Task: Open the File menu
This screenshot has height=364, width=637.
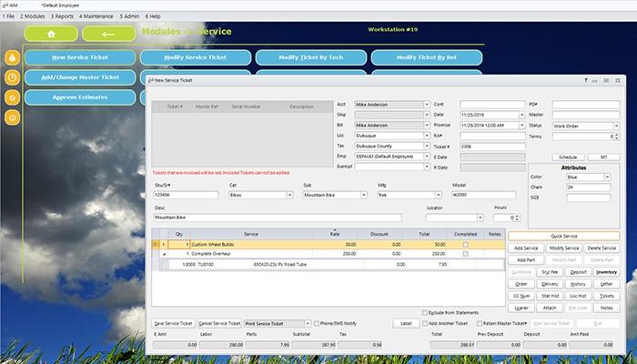Action: click(8, 16)
